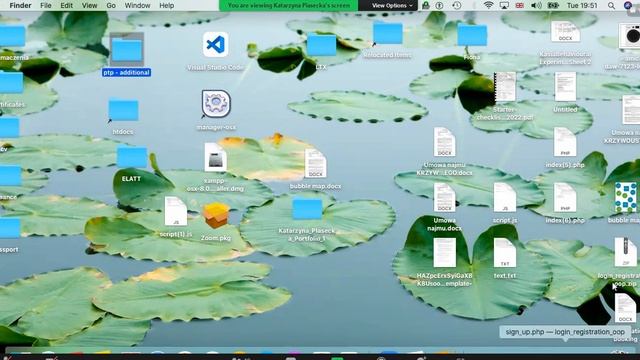The width and height of the screenshot is (640, 360).
Task: Select the script(1).js file
Action: (176, 211)
